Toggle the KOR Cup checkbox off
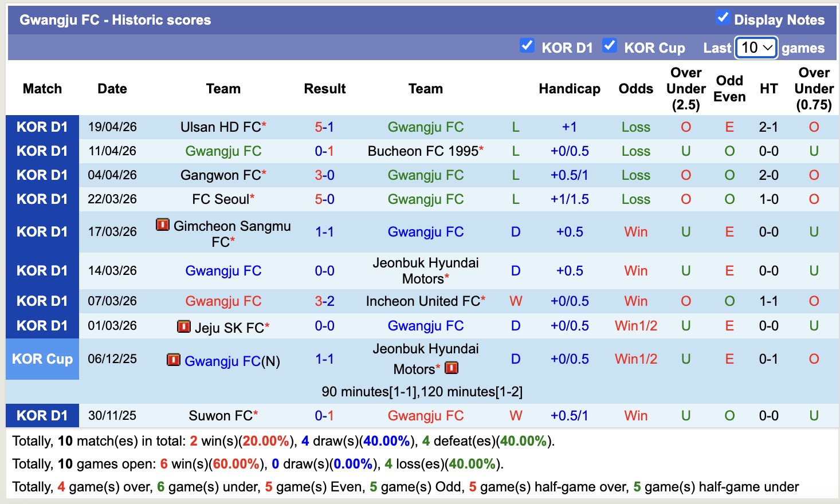The height and width of the screenshot is (504, 840). tap(610, 45)
